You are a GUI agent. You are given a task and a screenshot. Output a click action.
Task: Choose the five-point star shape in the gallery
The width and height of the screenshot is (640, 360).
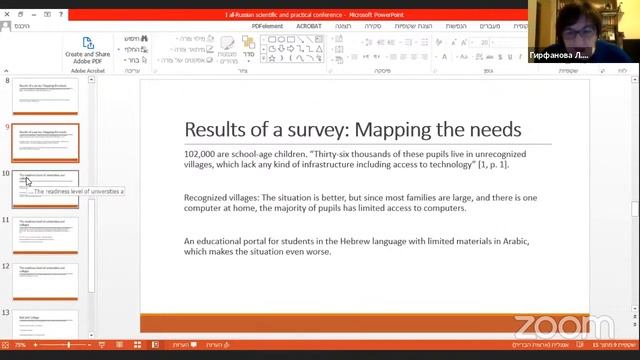272,59
